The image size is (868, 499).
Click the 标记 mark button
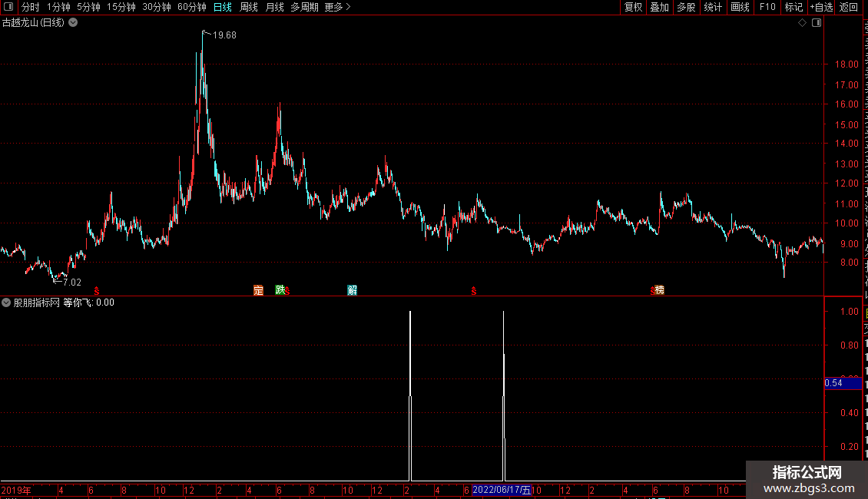coord(793,7)
